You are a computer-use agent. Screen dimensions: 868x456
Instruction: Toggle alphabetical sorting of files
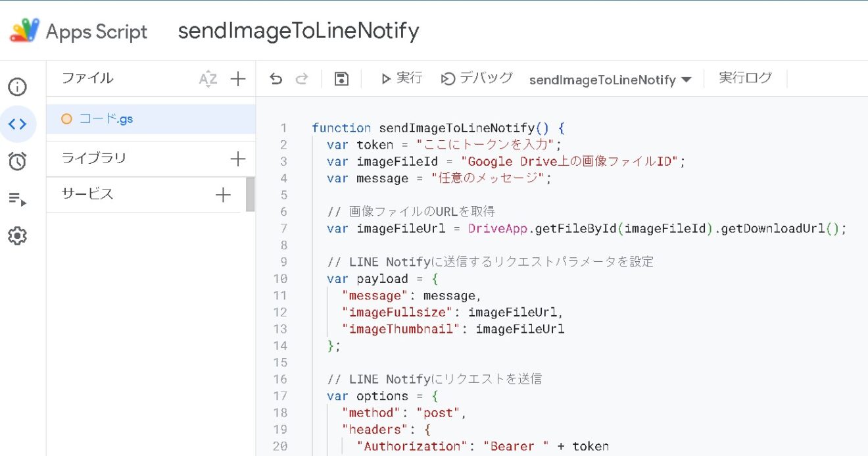pos(208,78)
